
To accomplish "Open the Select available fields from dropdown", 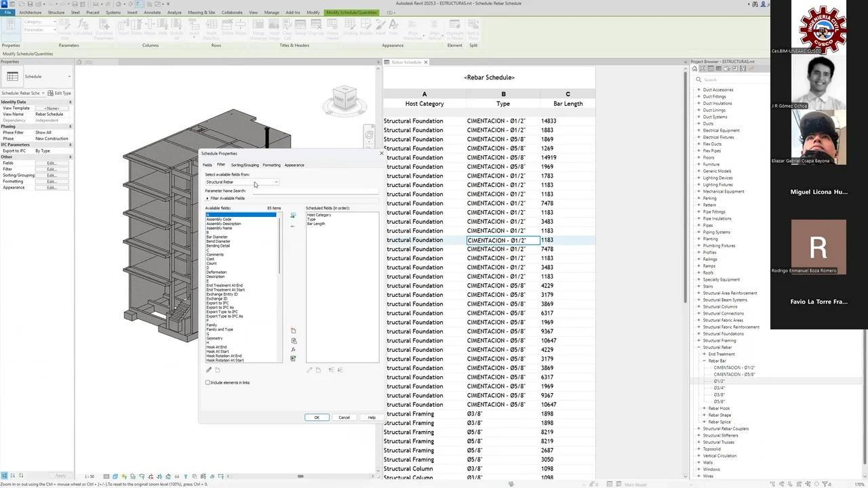I will [275, 182].
